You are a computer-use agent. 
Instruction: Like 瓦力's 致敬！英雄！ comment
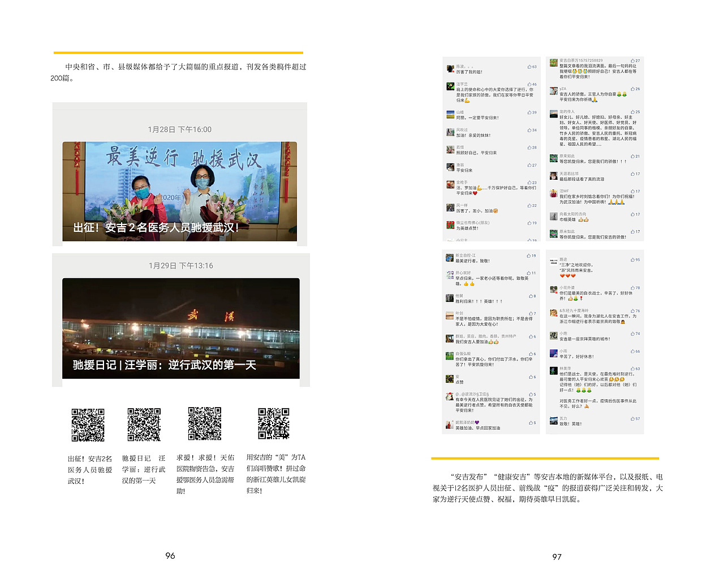[632, 419]
